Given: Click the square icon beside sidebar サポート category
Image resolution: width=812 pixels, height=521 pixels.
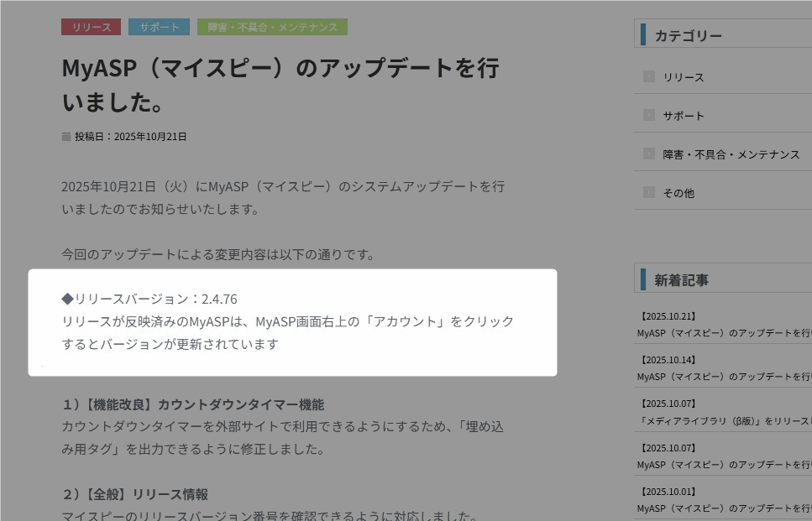Looking at the screenshot, I should click(x=648, y=115).
